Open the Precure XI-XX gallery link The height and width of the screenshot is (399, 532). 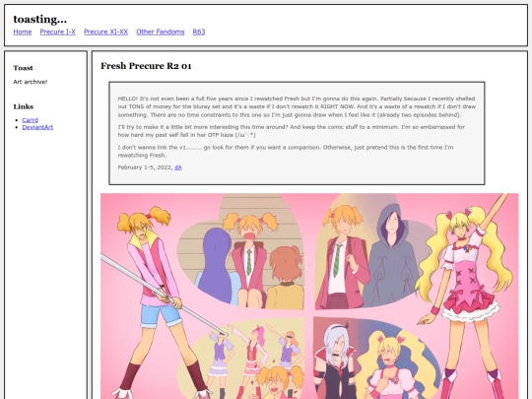click(105, 32)
